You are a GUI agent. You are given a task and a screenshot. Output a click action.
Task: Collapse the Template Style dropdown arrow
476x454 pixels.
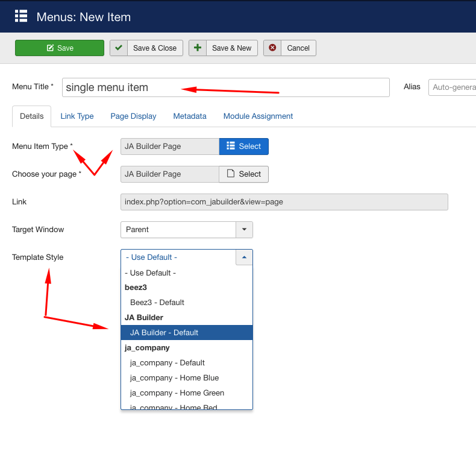tap(244, 257)
